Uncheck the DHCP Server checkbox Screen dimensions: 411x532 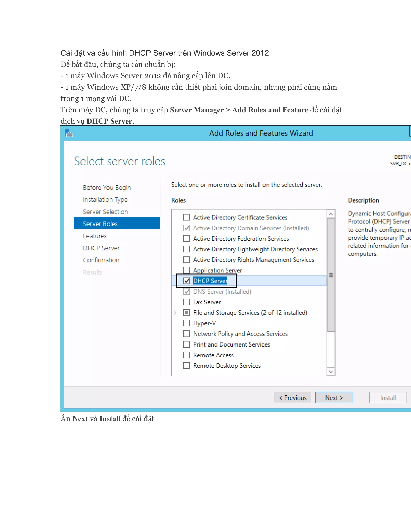(x=186, y=281)
